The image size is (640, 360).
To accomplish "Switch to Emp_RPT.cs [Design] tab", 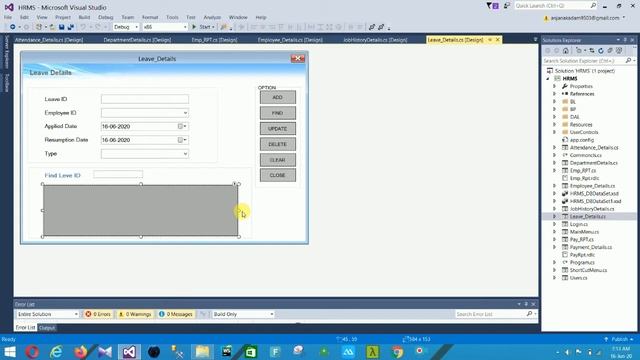I will click(x=214, y=40).
